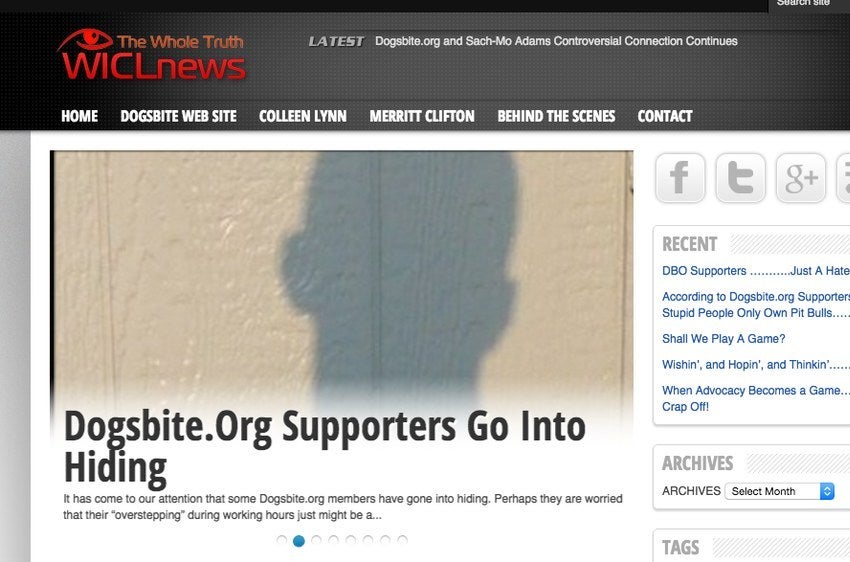Open the Merritt Clifton menu item
This screenshot has height=562, width=850.
pos(422,116)
